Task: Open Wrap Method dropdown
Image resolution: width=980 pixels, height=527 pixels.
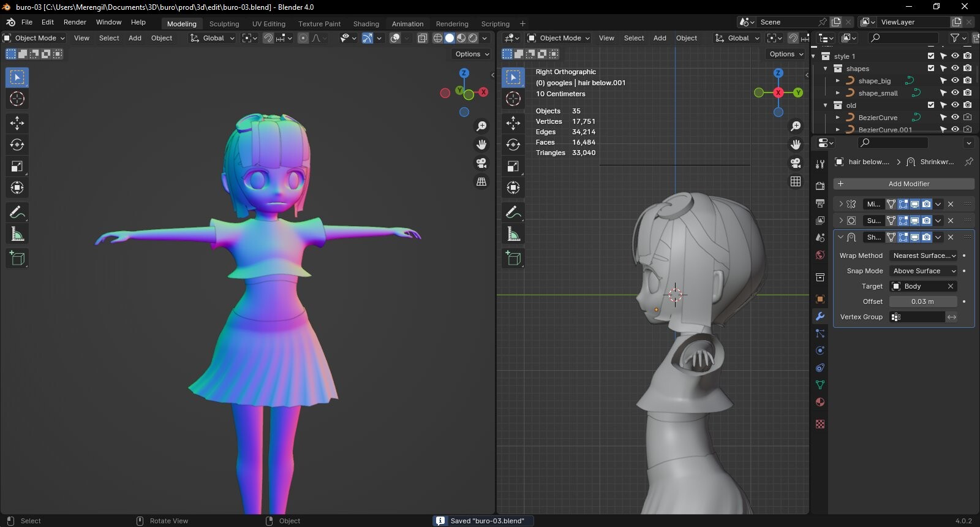Action: [923, 256]
